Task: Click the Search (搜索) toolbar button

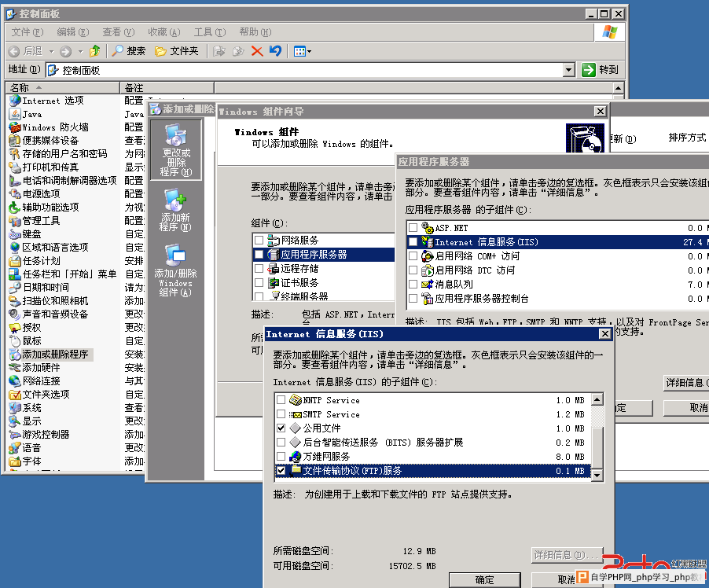Action: pyautogui.click(x=129, y=51)
